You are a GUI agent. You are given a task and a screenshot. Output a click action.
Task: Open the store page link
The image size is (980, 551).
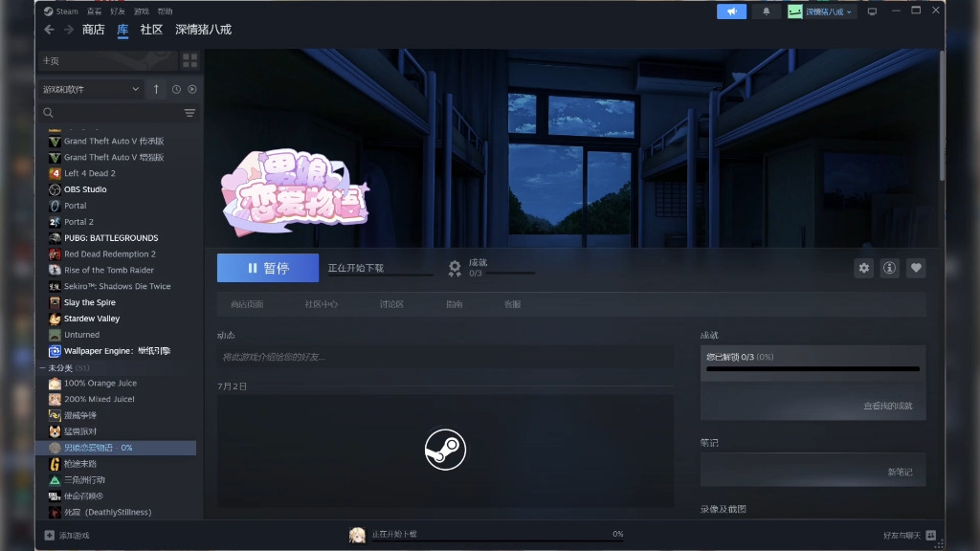click(247, 304)
